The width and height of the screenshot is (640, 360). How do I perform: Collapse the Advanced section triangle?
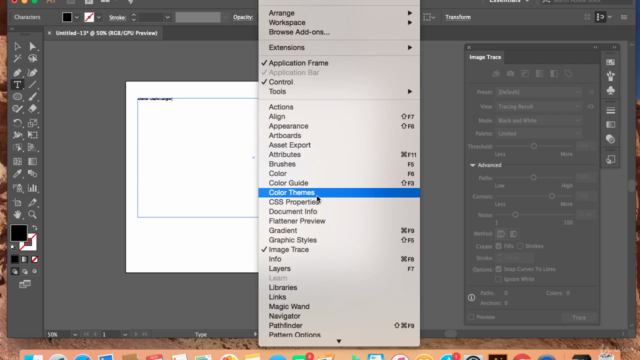pyautogui.click(x=473, y=165)
